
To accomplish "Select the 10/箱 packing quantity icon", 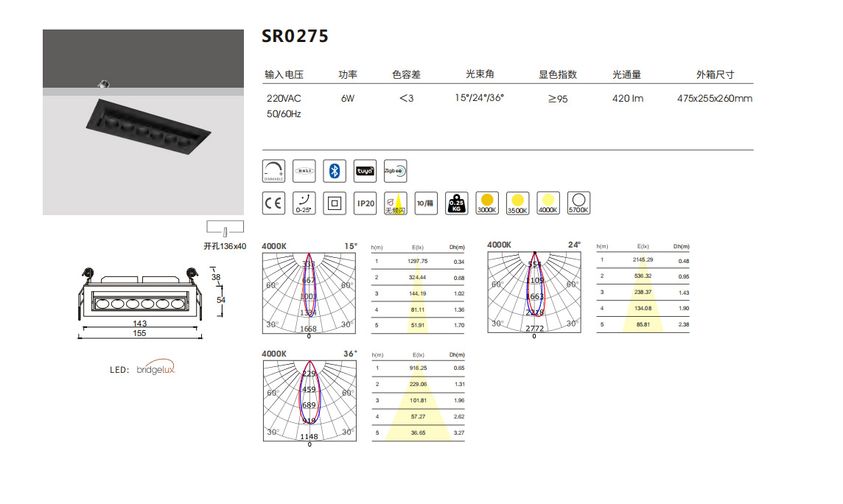I will click(426, 203).
